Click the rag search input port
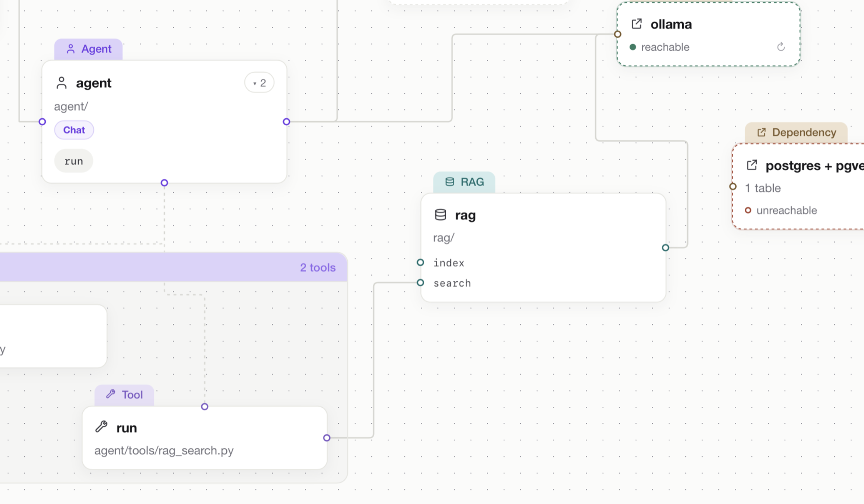Viewport: 864px width, 504px height. 420,282
